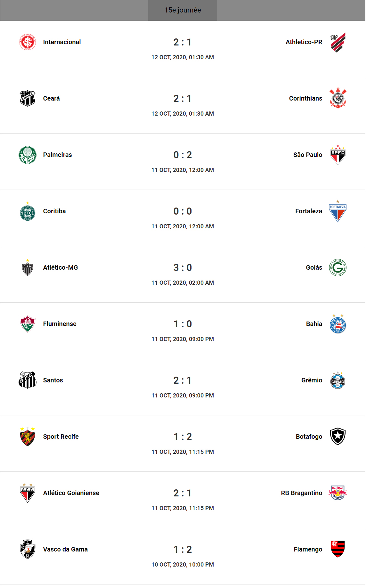Click the Corinthians club crest
This screenshot has width=366, height=588.
pyautogui.click(x=338, y=98)
